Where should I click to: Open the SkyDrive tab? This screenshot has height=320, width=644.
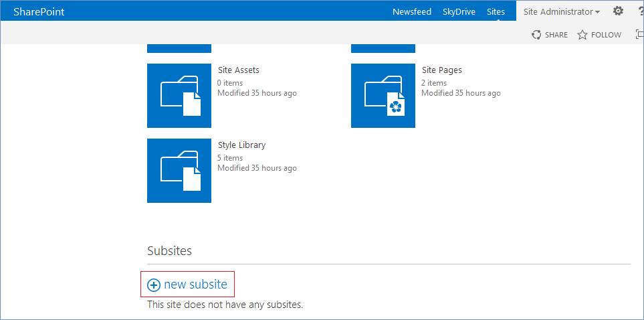coord(459,11)
